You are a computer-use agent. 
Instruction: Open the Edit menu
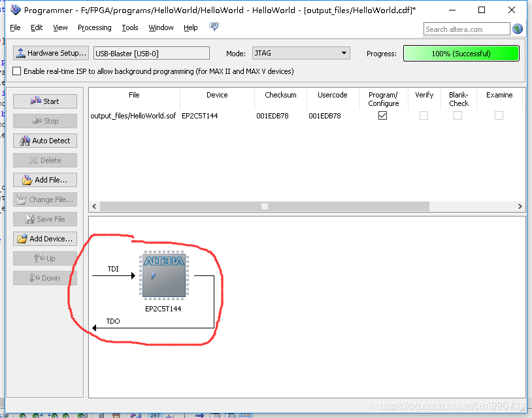click(37, 27)
